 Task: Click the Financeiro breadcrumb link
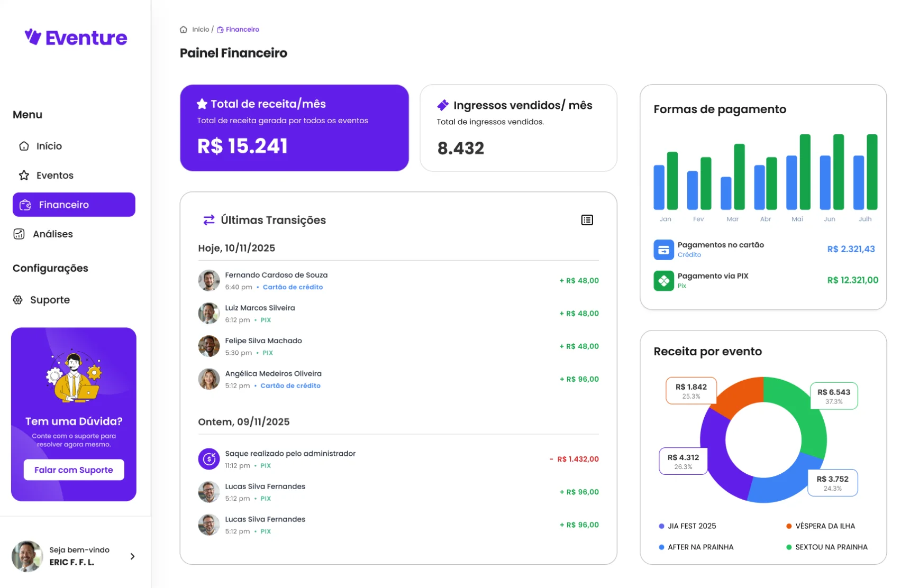pos(242,30)
